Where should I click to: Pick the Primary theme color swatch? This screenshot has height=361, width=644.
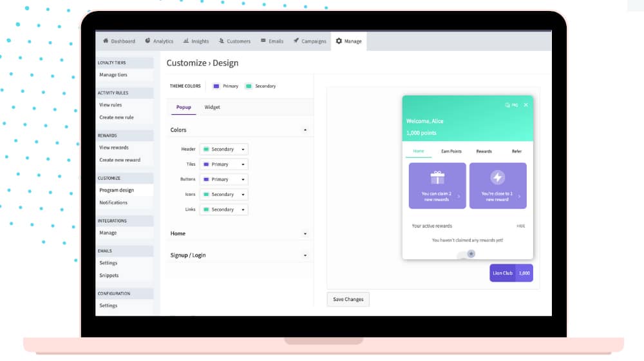[216, 86]
